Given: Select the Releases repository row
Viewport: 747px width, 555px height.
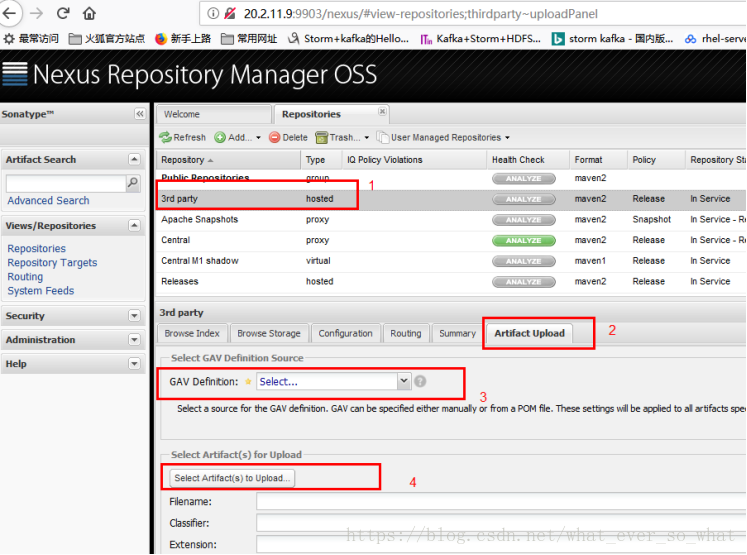Looking at the screenshot, I should pyautogui.click(x=450, y=282).
